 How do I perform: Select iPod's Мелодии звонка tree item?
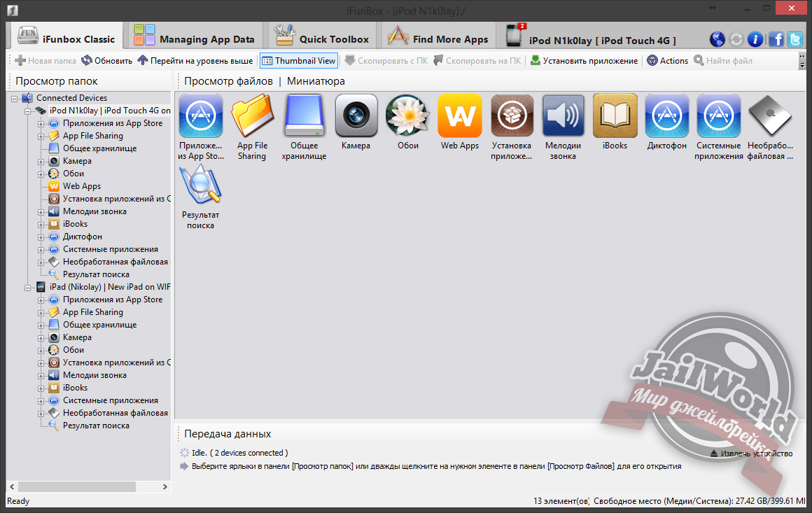(94, 211)
